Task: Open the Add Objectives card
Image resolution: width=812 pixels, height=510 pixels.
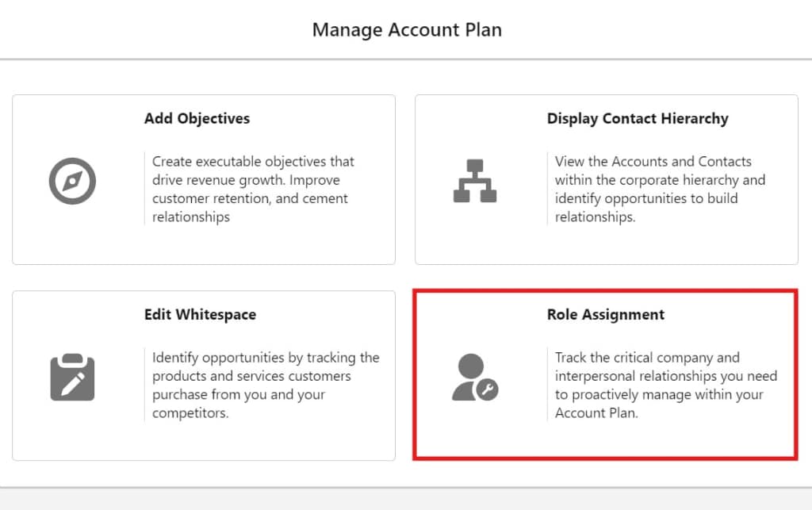Action: pos(202,178)
